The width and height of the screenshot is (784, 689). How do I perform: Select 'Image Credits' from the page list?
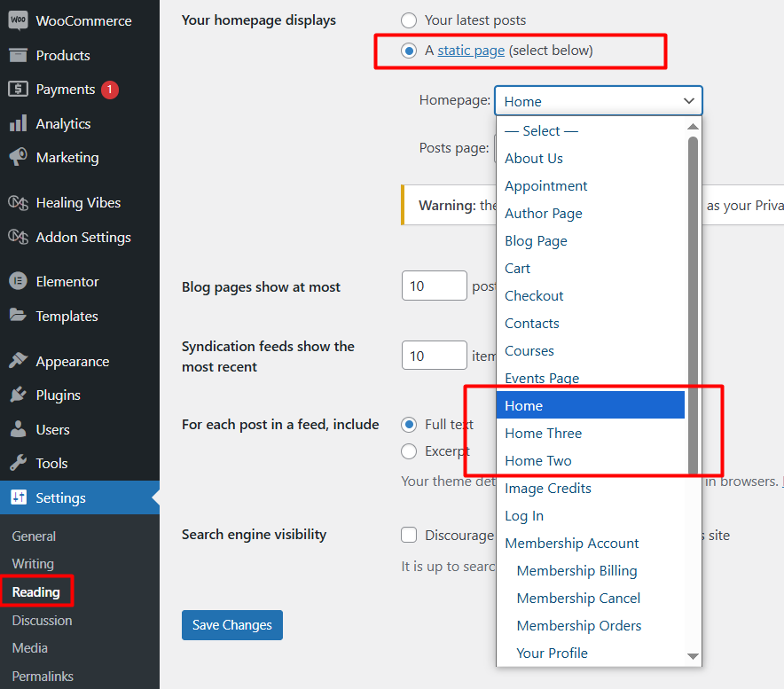point(591,488)
